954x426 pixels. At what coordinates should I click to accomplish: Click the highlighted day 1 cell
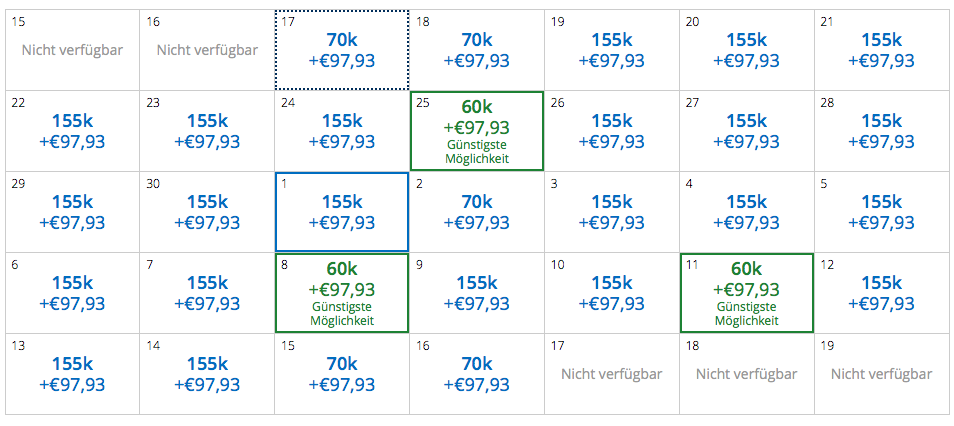(342, 212)
